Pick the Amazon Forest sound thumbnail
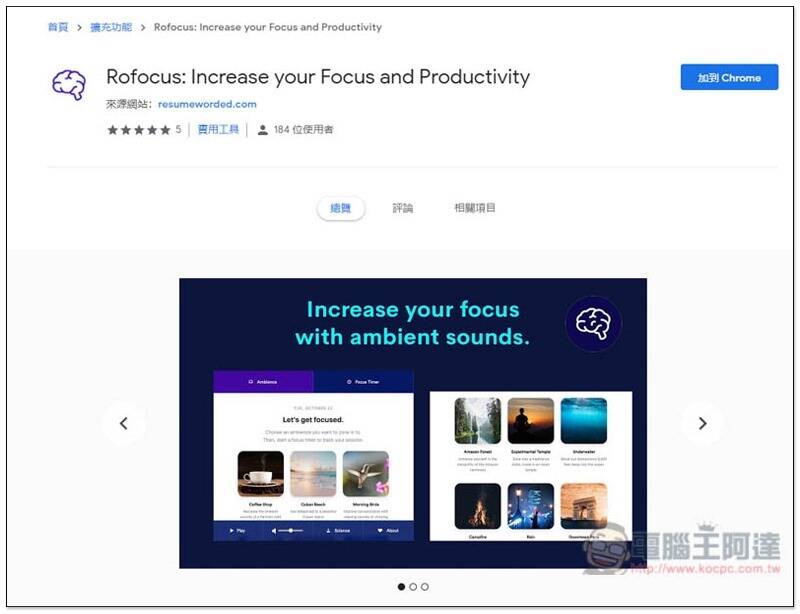Screen dimensions: 800x614 click(x=478, y=421)
